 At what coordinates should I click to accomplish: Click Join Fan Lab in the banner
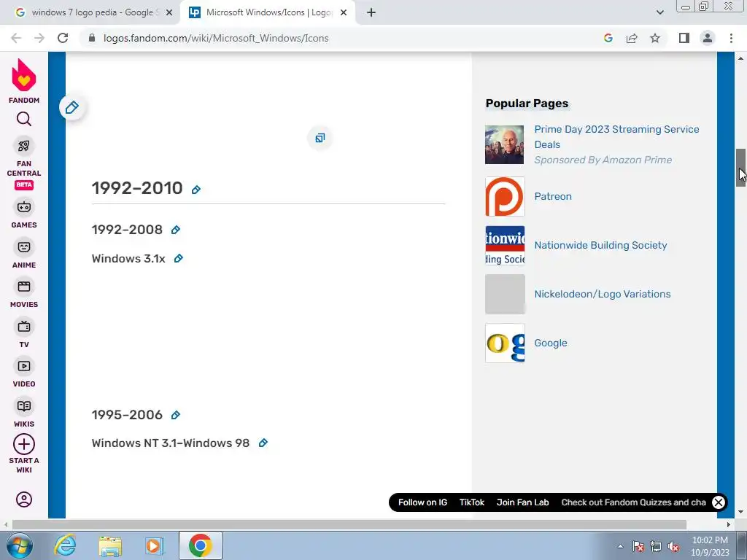[x=522, y=502]
